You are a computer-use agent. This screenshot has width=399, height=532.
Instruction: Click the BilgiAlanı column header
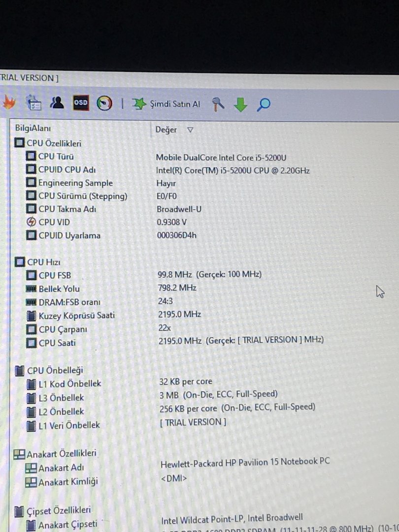[x=33, y=128]
